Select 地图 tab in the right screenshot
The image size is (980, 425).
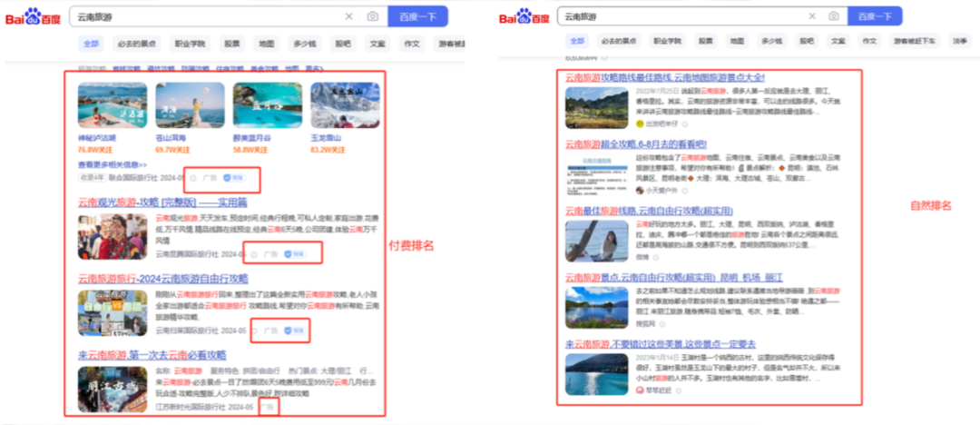coord(737,41)
